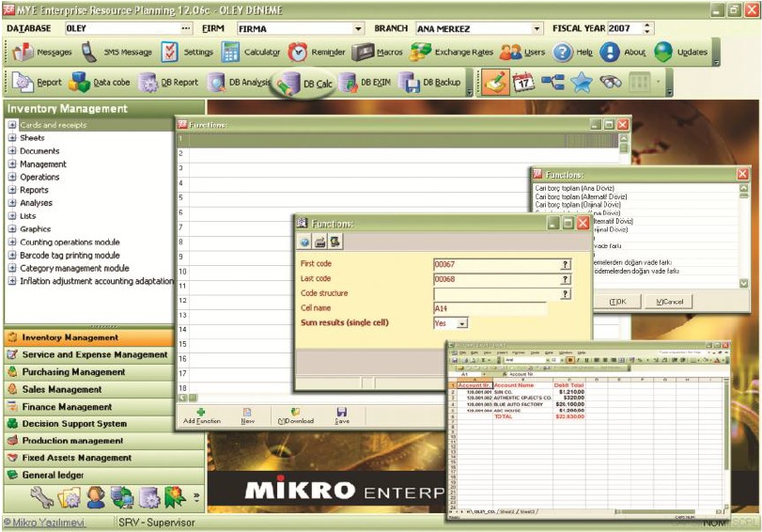The image size is (762, 532).
Task: Open the Users icon
Action: (522, 52)
